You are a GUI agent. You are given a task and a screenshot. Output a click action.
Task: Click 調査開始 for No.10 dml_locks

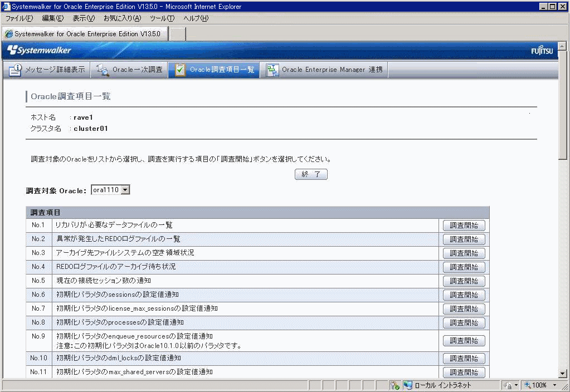(464, 359)
